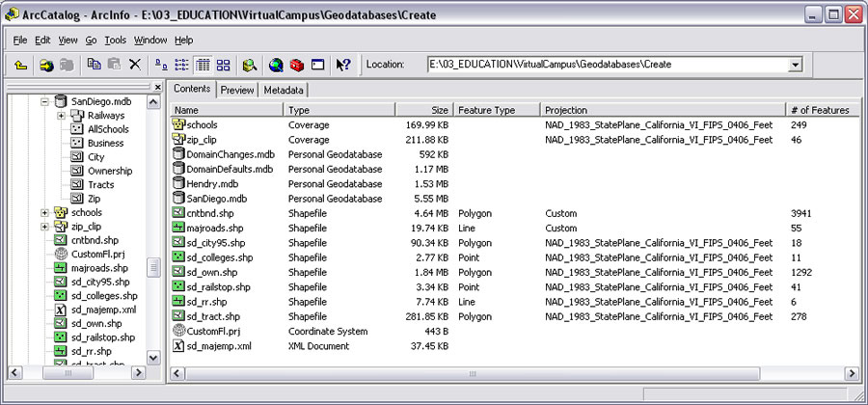
Task: Click the Location path text field
Action: pyautogui.click(x=608, y=65)
